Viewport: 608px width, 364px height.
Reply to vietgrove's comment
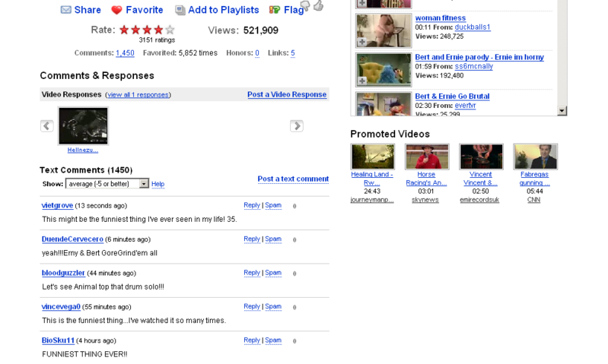click(x=251, y=205)
